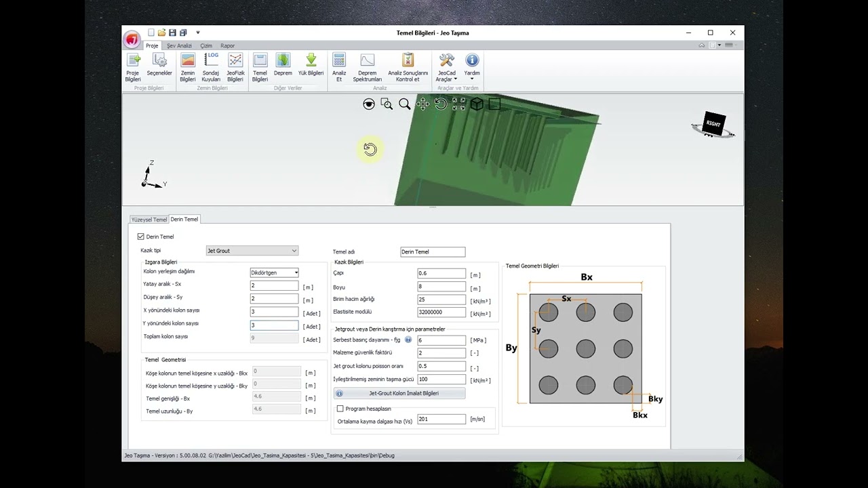Click Jet-Grout Kolon İmalat Bilgileri button
The image size is (868, 488).
(x=399, y=393)
